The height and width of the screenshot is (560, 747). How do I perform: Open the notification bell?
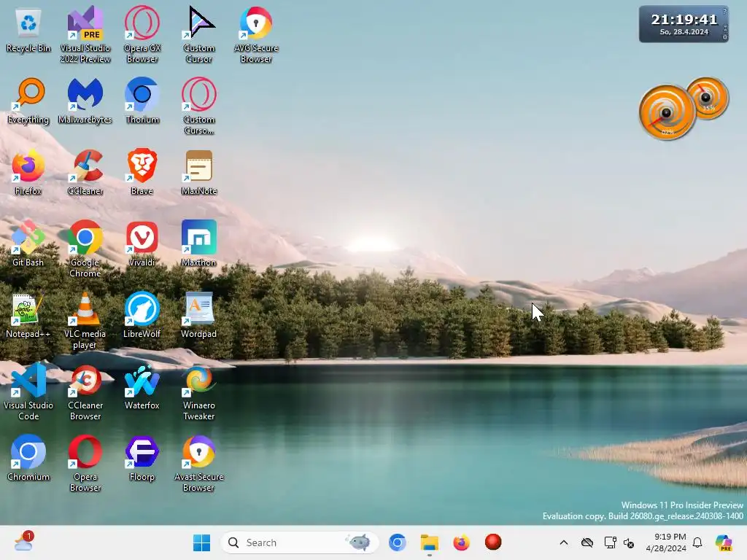(697, 542)
